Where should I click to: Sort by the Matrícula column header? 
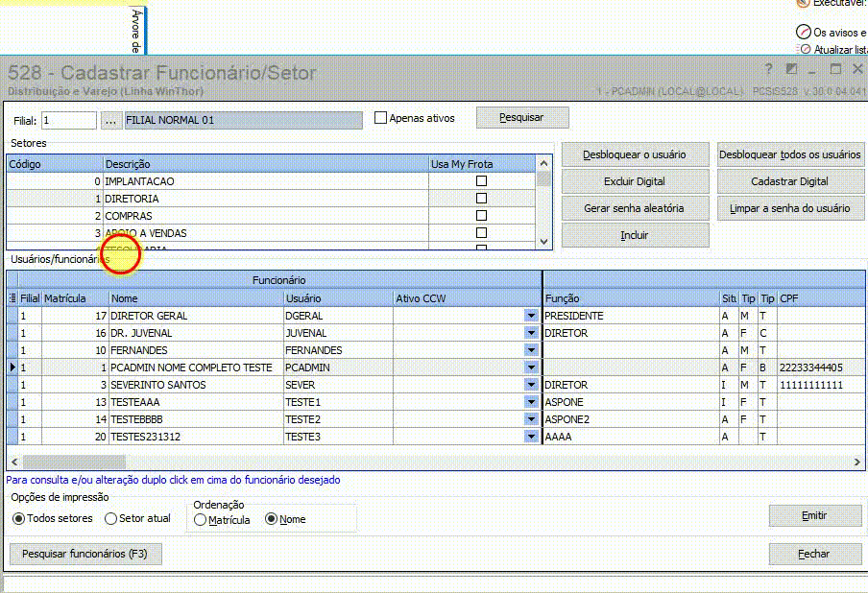pos(75,298)
